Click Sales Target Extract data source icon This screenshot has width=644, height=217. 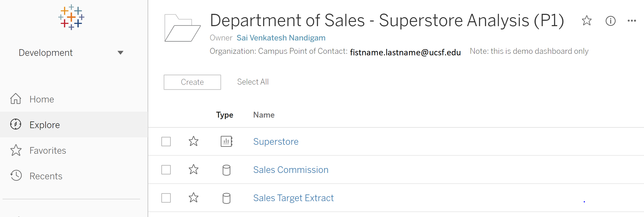227,198
